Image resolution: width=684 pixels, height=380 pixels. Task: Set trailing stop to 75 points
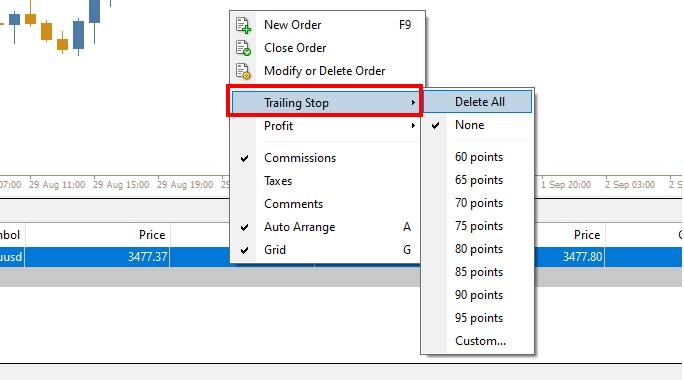click(x=478, y=226)
